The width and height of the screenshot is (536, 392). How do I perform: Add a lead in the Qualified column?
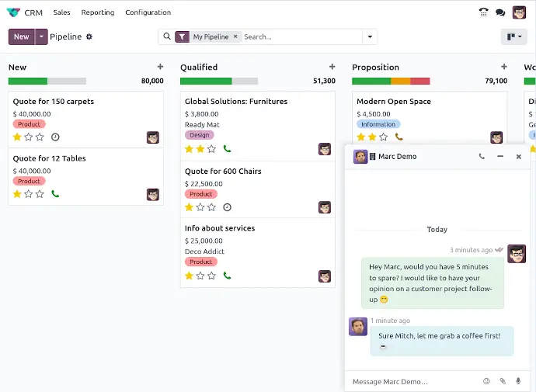[332, 67]
